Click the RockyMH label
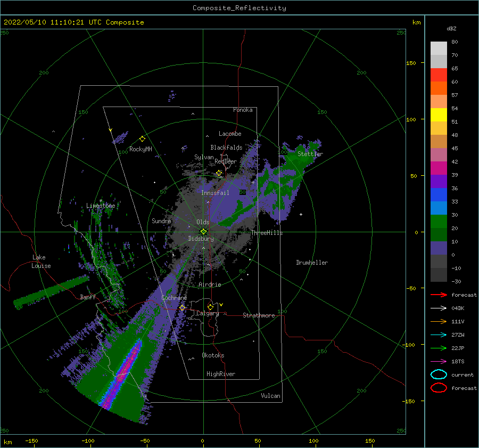 (141, 149)
